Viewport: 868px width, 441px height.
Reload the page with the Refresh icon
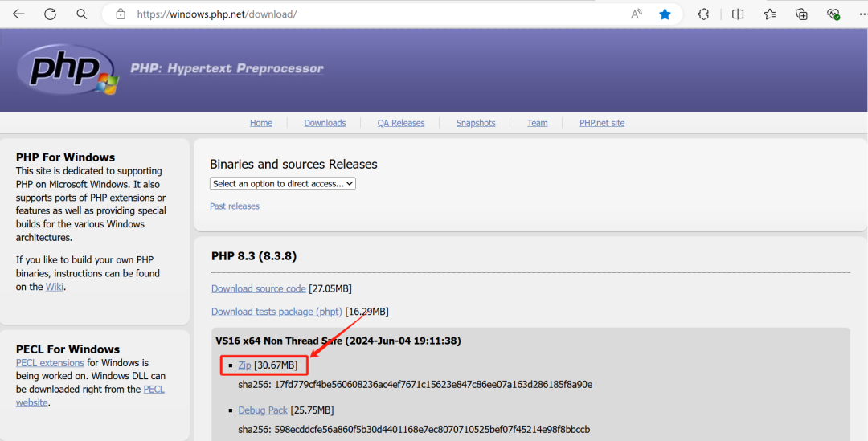(x=51, y=14)
